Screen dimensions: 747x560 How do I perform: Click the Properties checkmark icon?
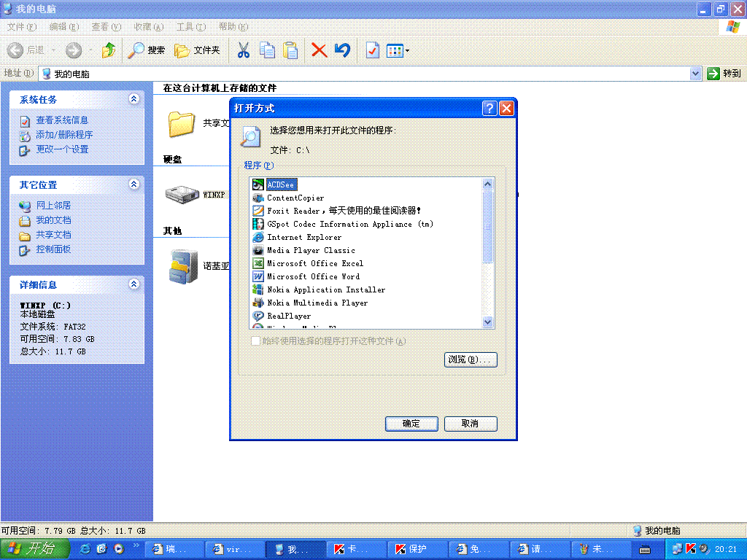click(373, 50)
